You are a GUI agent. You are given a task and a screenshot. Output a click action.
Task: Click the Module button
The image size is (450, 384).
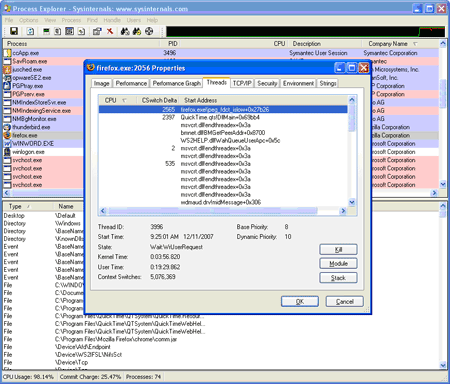(x=338, y=264)
